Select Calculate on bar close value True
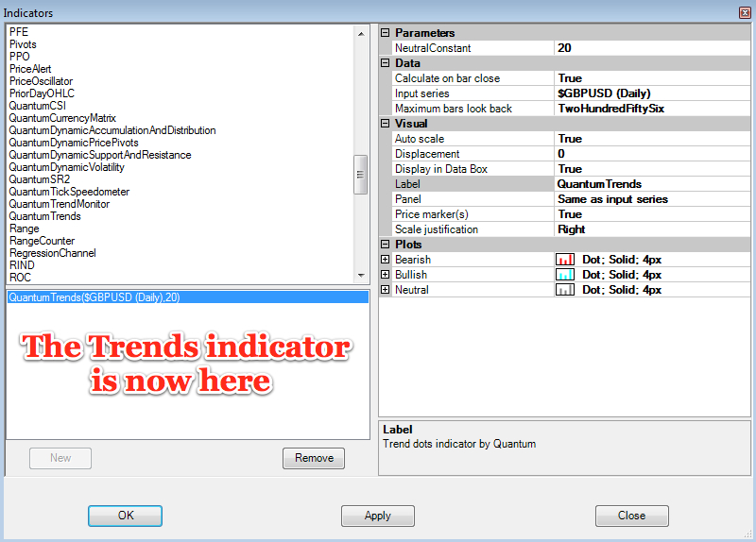Screen dimensions: 756x542 652,78
